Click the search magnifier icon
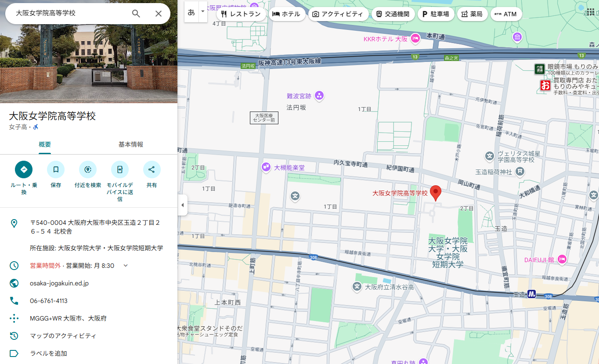599x364 pixels. point(136,14)
